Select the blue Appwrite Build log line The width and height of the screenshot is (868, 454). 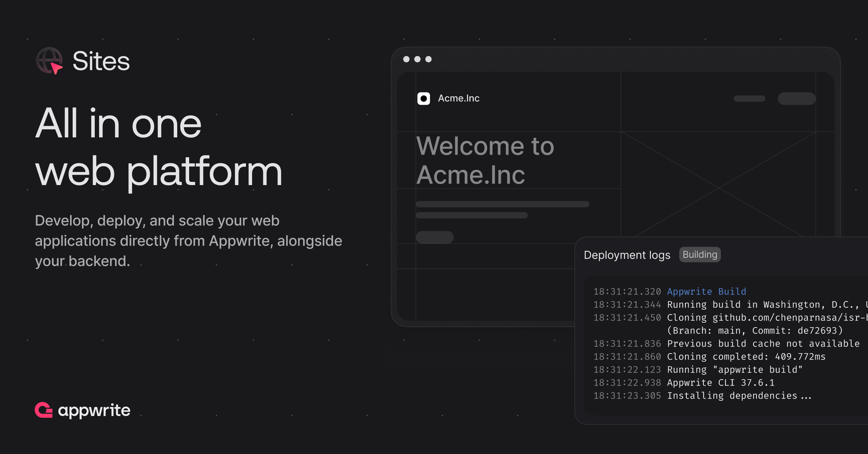point(706,292)
